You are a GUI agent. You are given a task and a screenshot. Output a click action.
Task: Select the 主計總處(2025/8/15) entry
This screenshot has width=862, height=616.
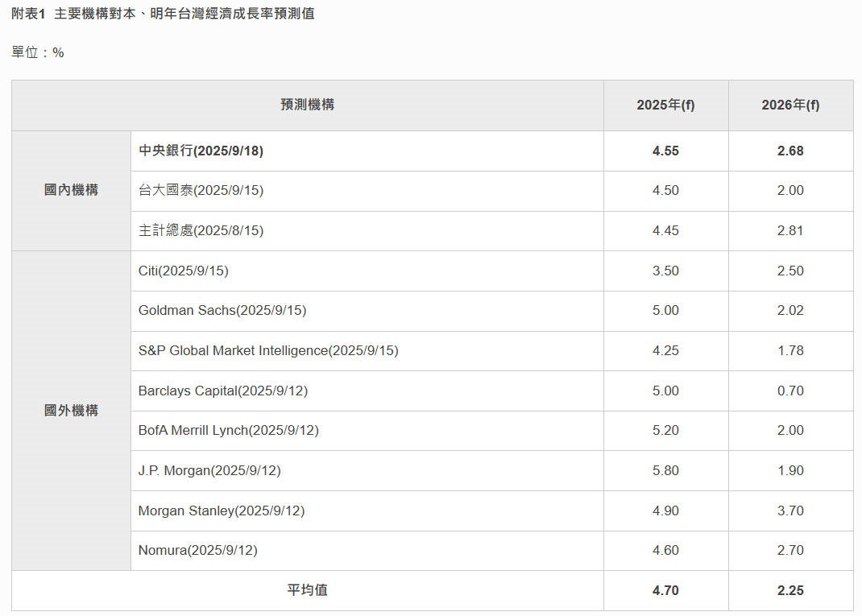(x=201, y=231)
